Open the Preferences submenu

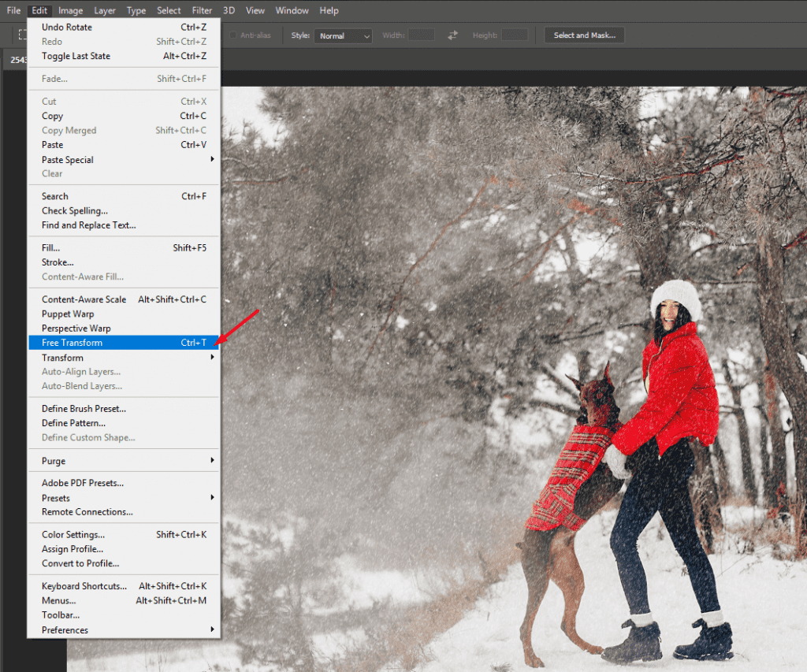click(x=124, y=629)
